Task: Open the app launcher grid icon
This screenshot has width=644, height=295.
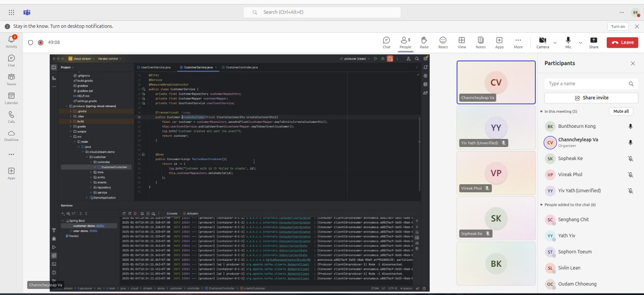Action: (11, 12)
